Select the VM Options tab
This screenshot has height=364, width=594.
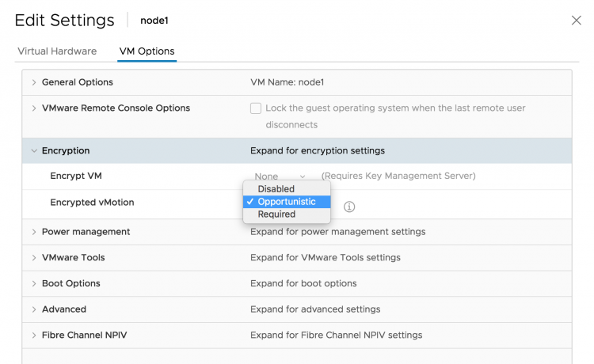[147, 51]
